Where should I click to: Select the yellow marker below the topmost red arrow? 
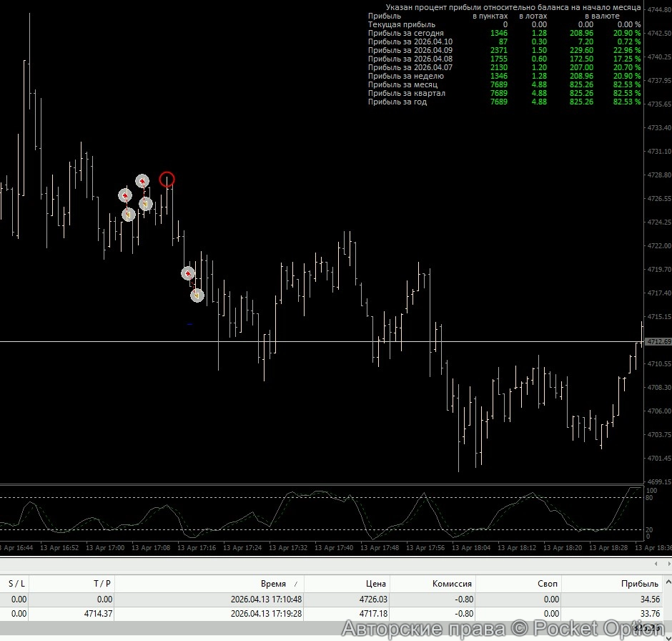tap(145, 204)
